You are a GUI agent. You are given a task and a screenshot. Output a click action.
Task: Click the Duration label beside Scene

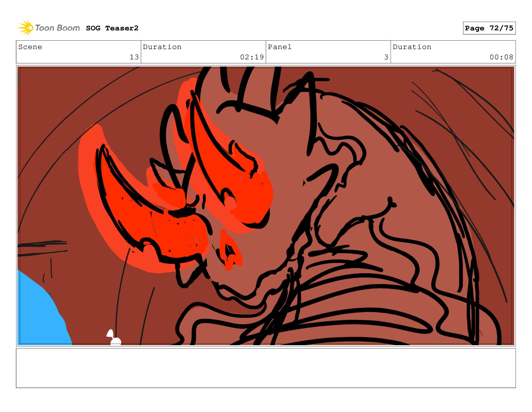pyautogui.click(x=162, y=47)
